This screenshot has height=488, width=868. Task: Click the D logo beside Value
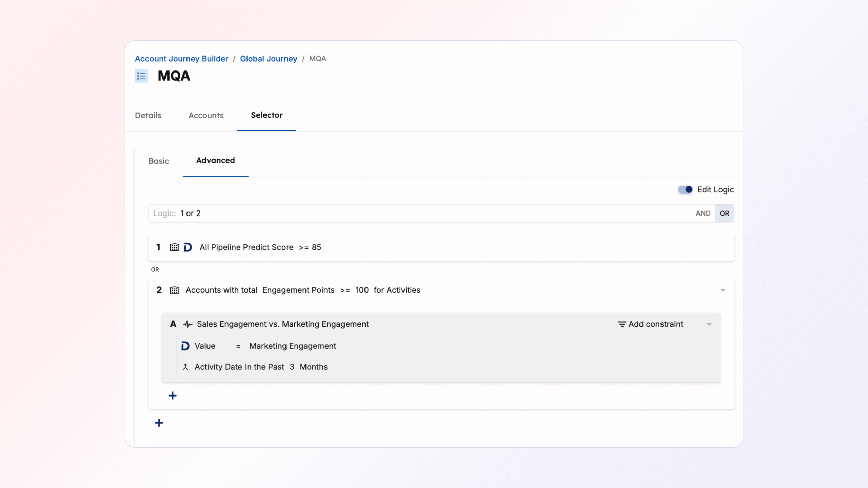(185, 346)
